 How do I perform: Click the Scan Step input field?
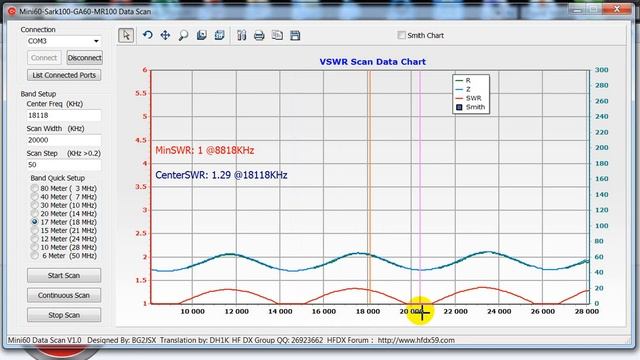pos(63,164)
